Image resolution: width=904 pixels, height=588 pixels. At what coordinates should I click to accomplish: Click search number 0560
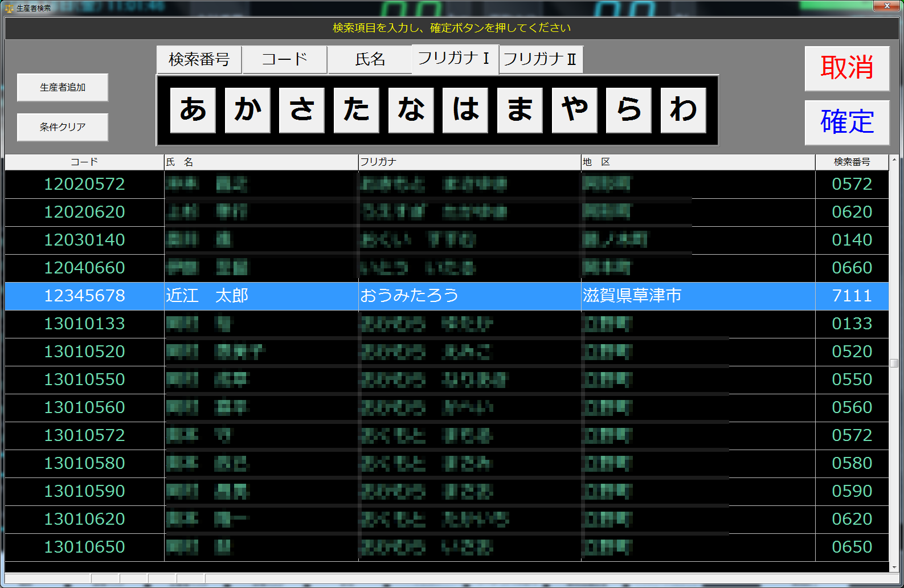coord(852,408)
